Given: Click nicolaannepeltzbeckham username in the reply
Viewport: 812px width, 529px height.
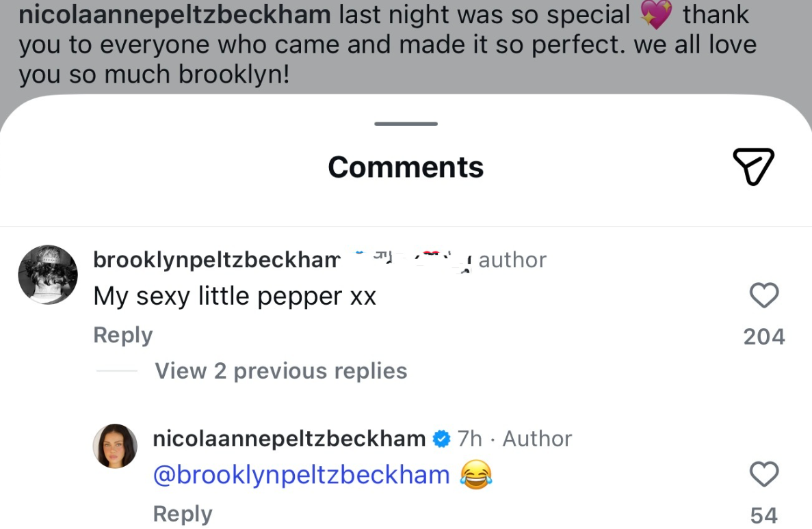Looking at the screenshot, I should point(289,439).
